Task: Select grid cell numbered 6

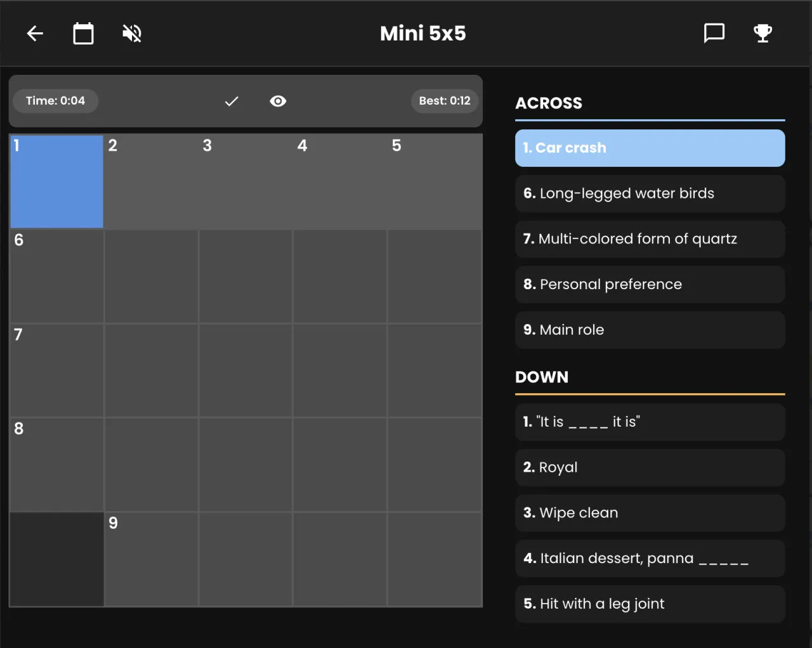Action: click(57, 276)
